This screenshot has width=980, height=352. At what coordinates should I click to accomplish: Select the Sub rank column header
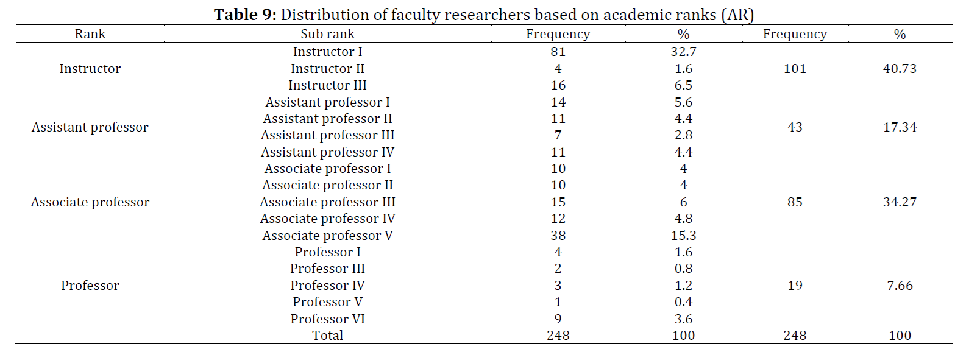pos(327,34)
